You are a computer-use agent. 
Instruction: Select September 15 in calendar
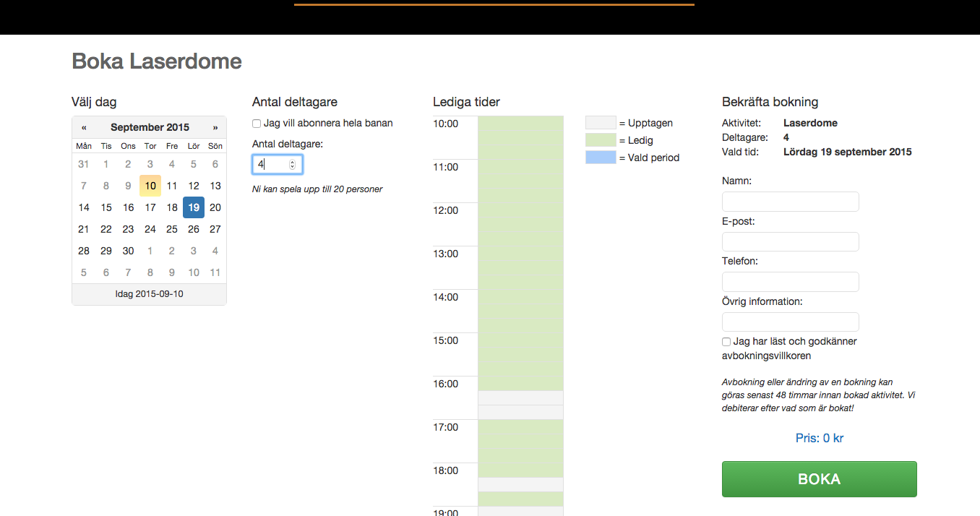106,207
